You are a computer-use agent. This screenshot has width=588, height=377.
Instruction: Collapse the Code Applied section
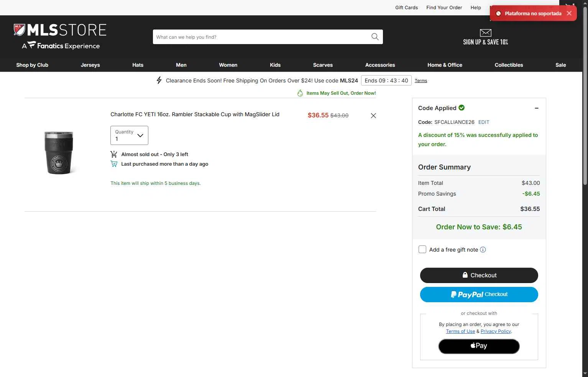(x=537, y=108)
